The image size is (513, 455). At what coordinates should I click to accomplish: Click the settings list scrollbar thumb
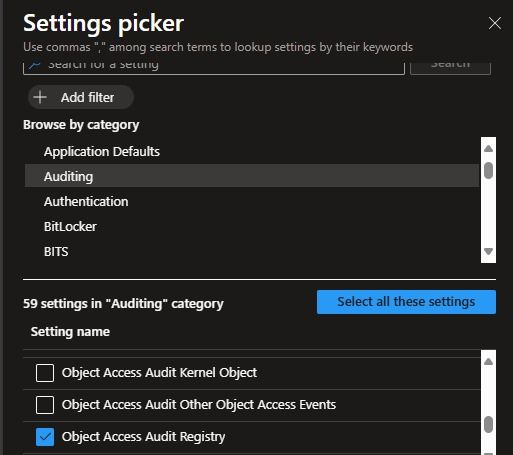click(x=488, y=424)
